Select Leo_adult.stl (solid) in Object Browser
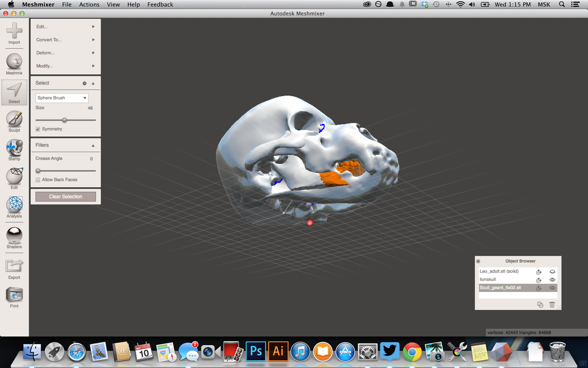 coord(499,271)
